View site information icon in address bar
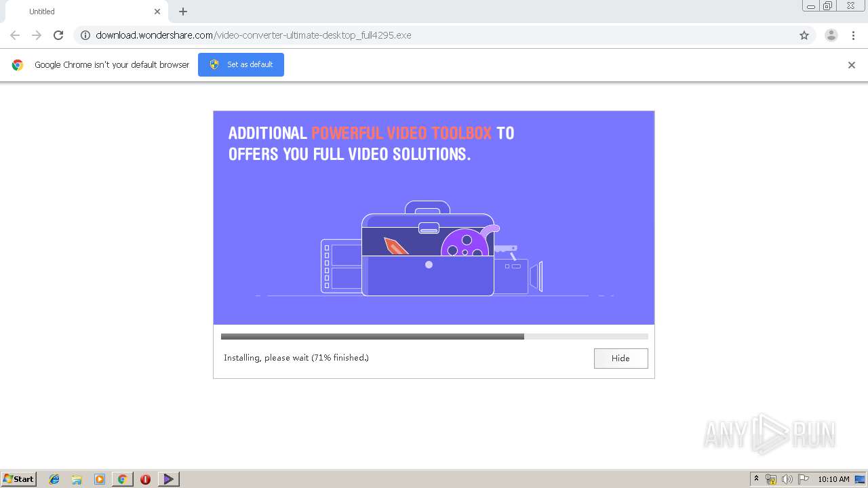 [85, 35]
